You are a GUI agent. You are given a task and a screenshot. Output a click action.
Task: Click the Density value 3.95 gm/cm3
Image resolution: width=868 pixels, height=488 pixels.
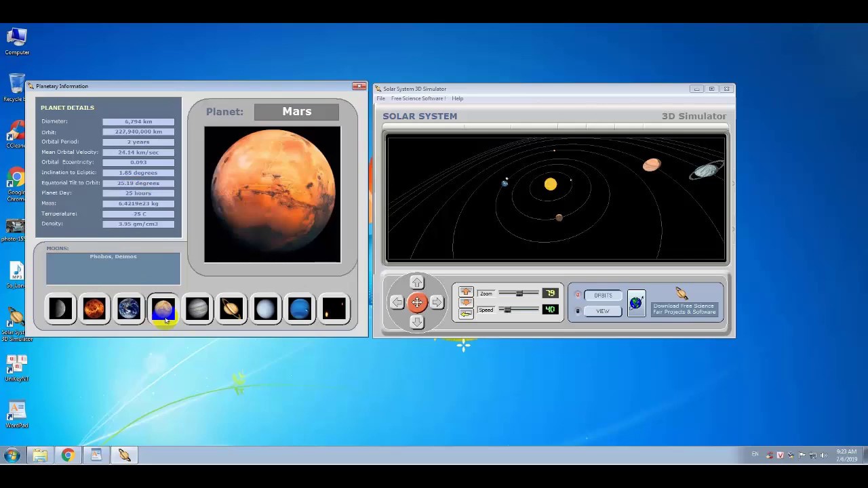click(x=138, y=224)
